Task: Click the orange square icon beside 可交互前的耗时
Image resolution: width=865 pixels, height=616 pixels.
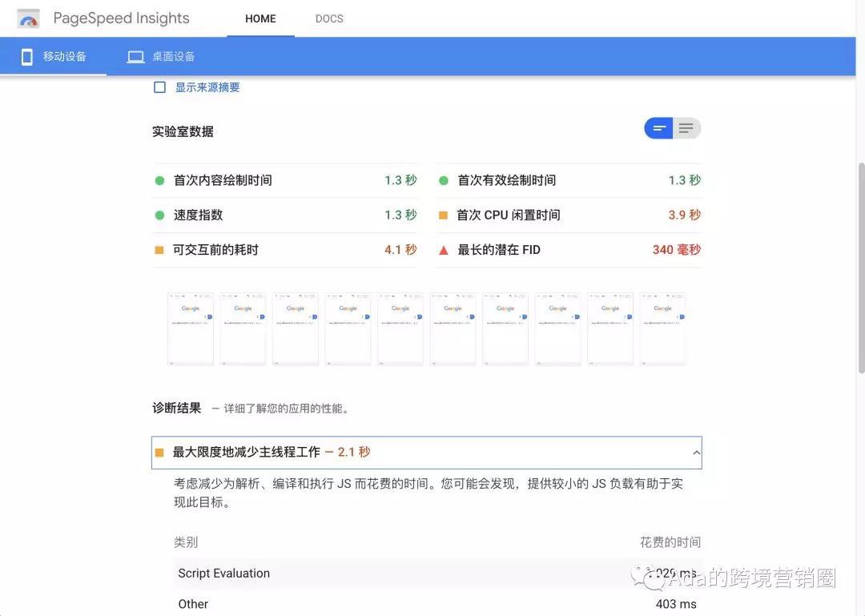Action: [158, 249]
